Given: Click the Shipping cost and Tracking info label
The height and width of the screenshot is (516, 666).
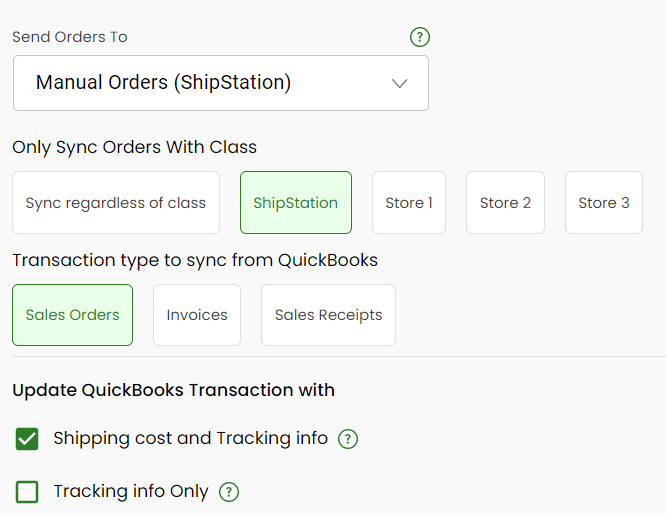Looking at the screenshot, I should click(x=191, y=438).
